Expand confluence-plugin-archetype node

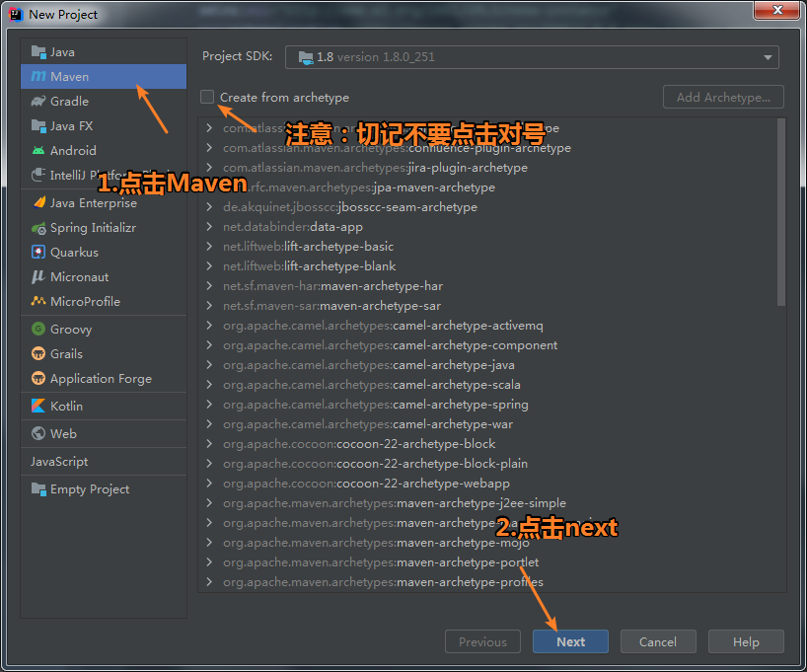click(x=209, y=148)
